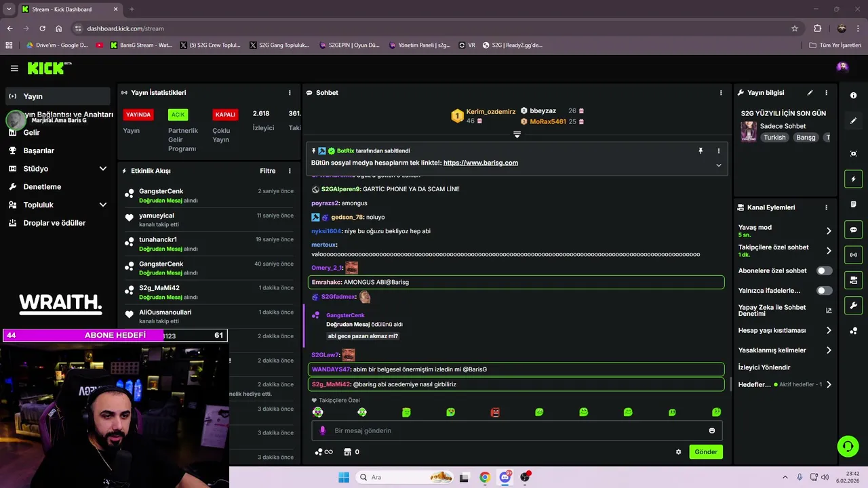Open Yavaş mod settings arrow
This screenshot has width=868, height=488.
(829, 231)
